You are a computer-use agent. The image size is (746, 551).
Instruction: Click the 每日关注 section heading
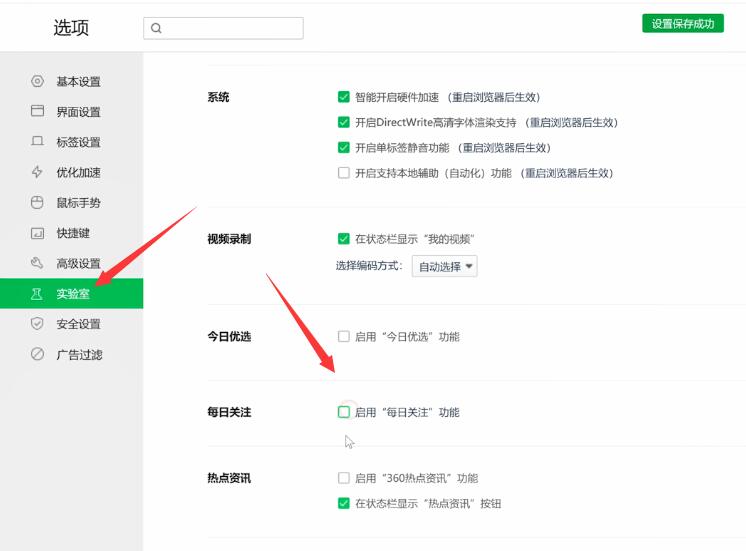coord(229,412)
